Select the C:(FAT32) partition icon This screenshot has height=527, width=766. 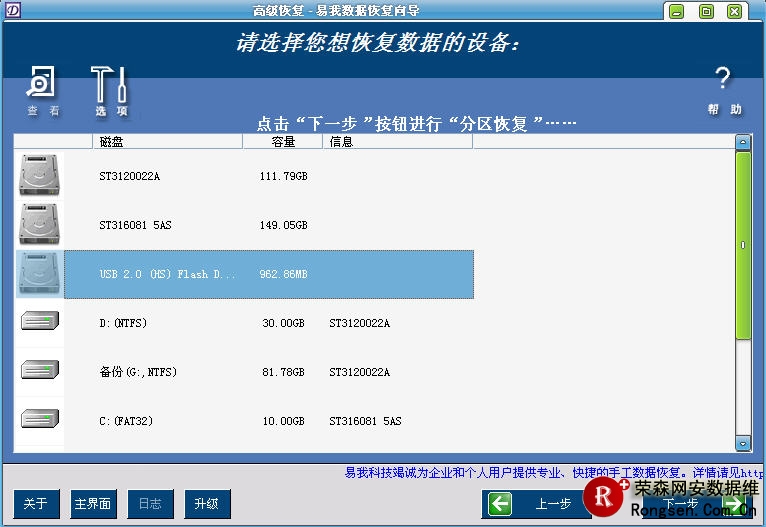pos(40,420)
